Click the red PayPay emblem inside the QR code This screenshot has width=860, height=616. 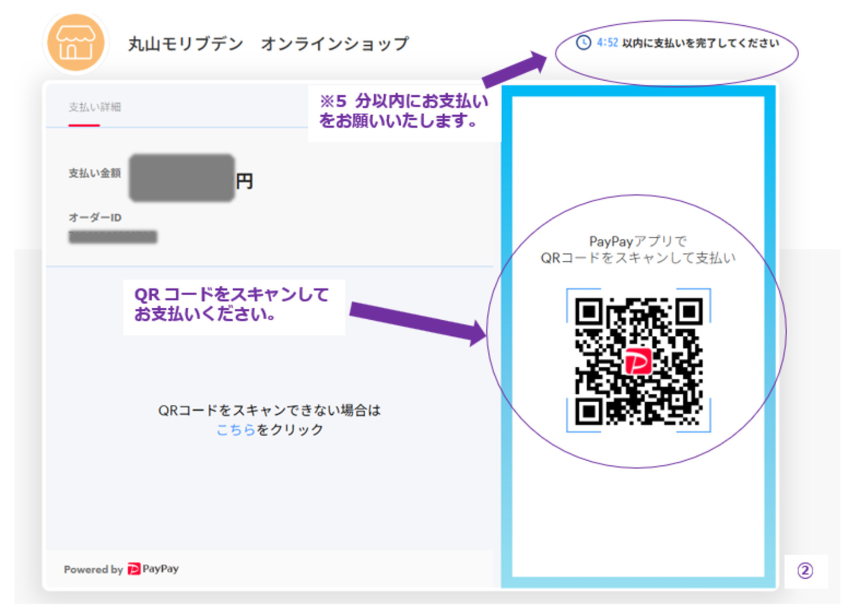[638, 361]
